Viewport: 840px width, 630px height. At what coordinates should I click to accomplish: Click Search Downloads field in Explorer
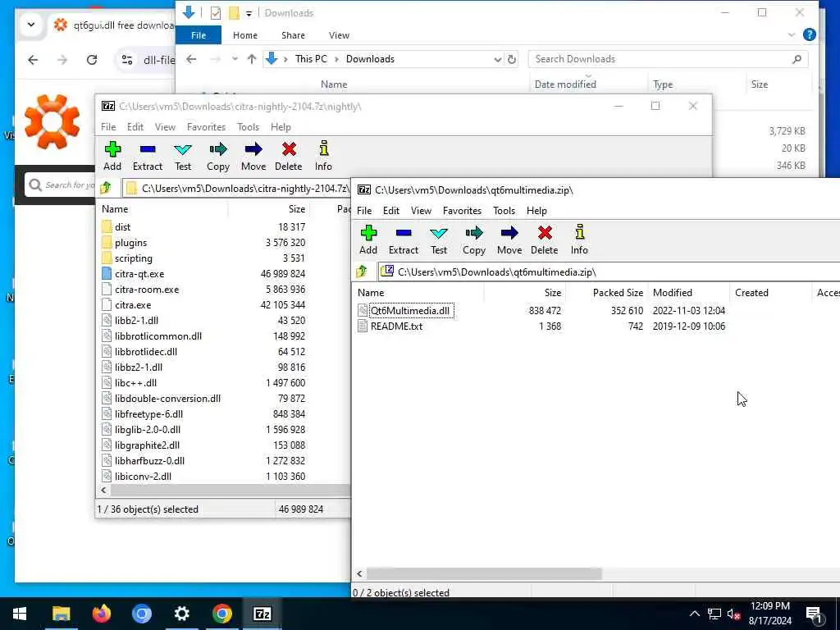668,59
